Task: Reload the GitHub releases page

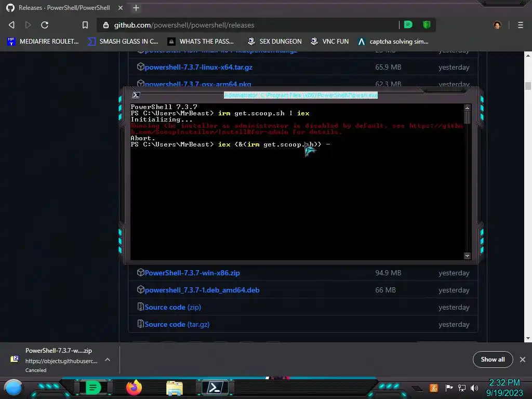Action: pyautogui.click(x=45, y=25)
